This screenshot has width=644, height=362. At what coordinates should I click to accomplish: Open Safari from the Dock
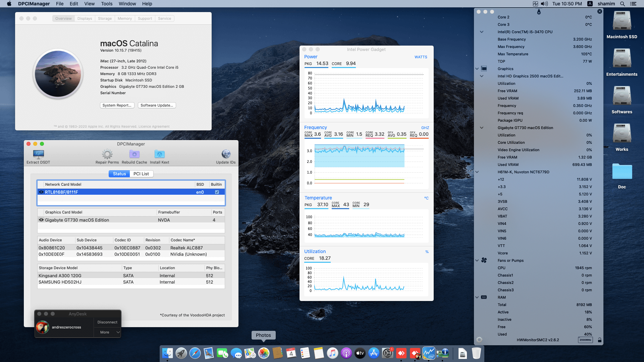[x=195, y=353]
